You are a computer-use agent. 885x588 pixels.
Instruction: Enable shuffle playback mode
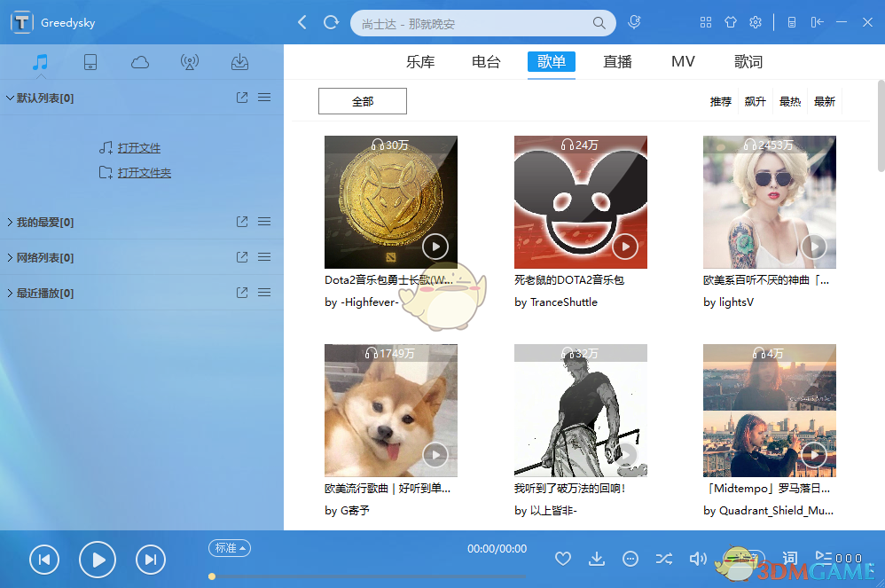pyautogui.click(x=664, y=559)
